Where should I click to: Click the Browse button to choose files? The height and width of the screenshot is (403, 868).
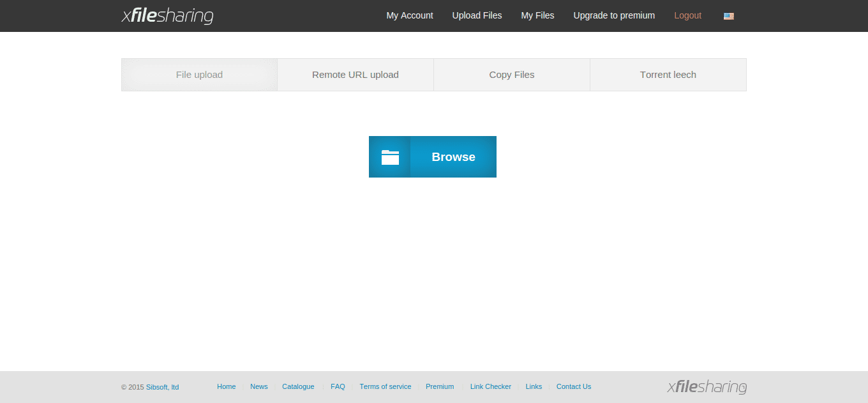(453, 156)
